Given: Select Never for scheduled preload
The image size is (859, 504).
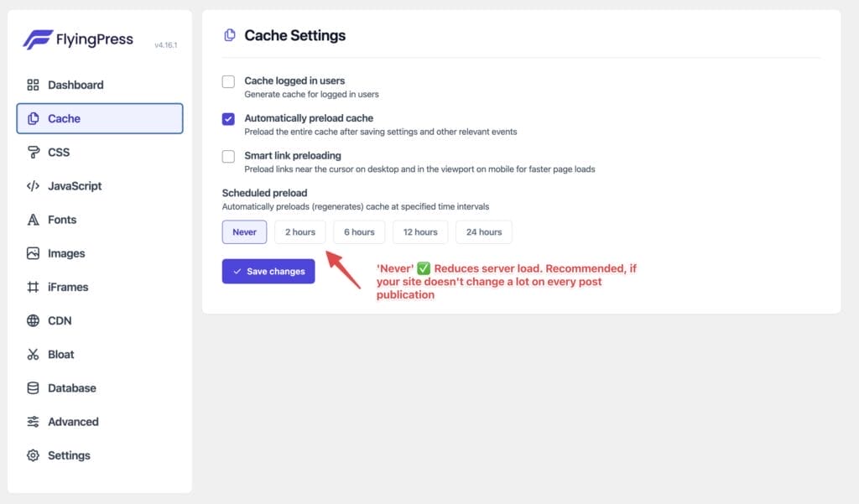Looking at the screenshot, I should click(244, 232).
